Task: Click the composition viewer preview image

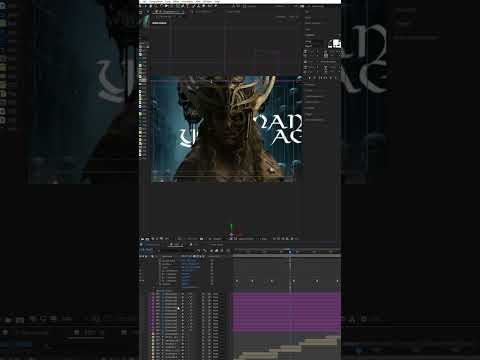Action: (227, 129)
